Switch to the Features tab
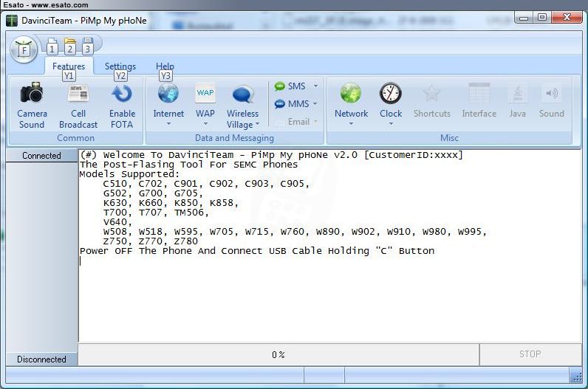588x389 pixels. (69, 66)
